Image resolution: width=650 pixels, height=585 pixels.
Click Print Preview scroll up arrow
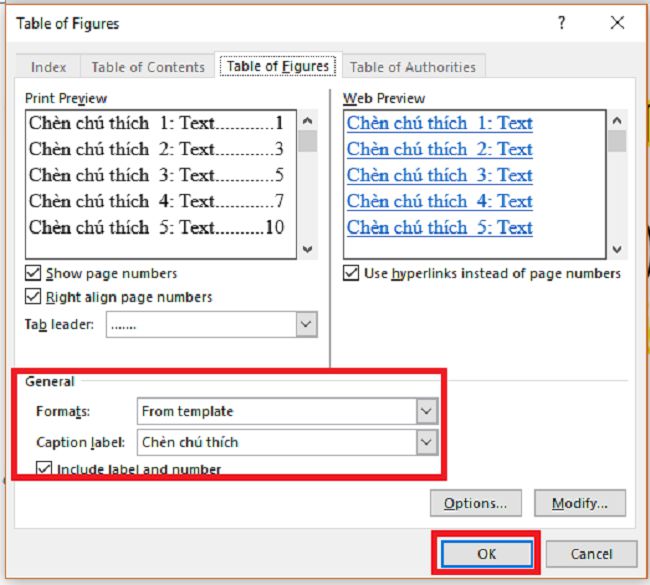308,121
